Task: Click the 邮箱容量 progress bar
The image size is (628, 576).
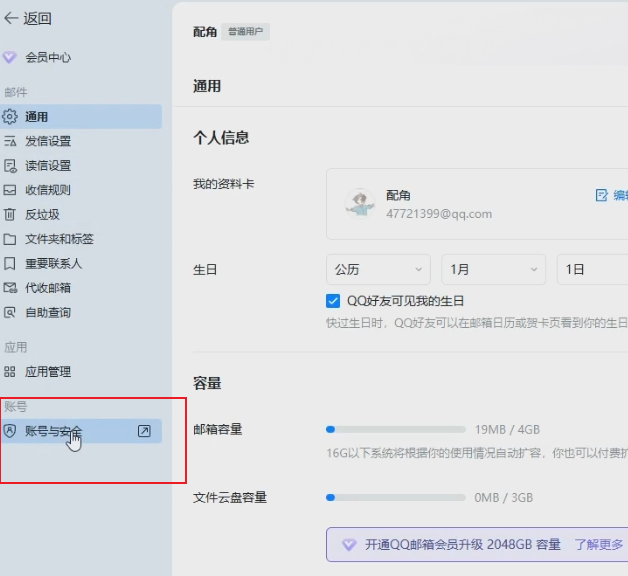Action: (x=396, y=429)
